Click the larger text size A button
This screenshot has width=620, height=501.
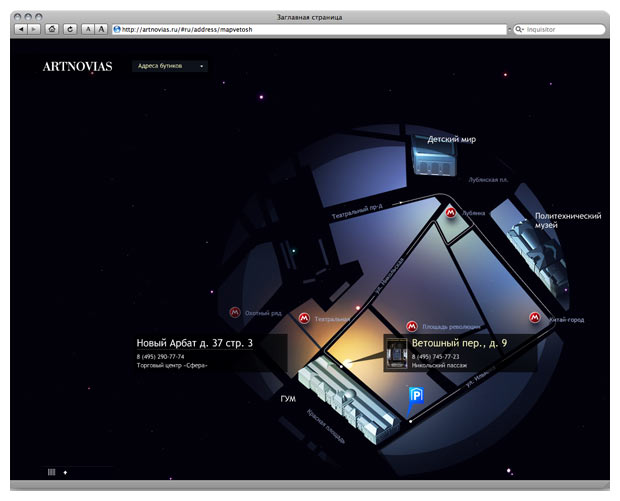(102, 30)
